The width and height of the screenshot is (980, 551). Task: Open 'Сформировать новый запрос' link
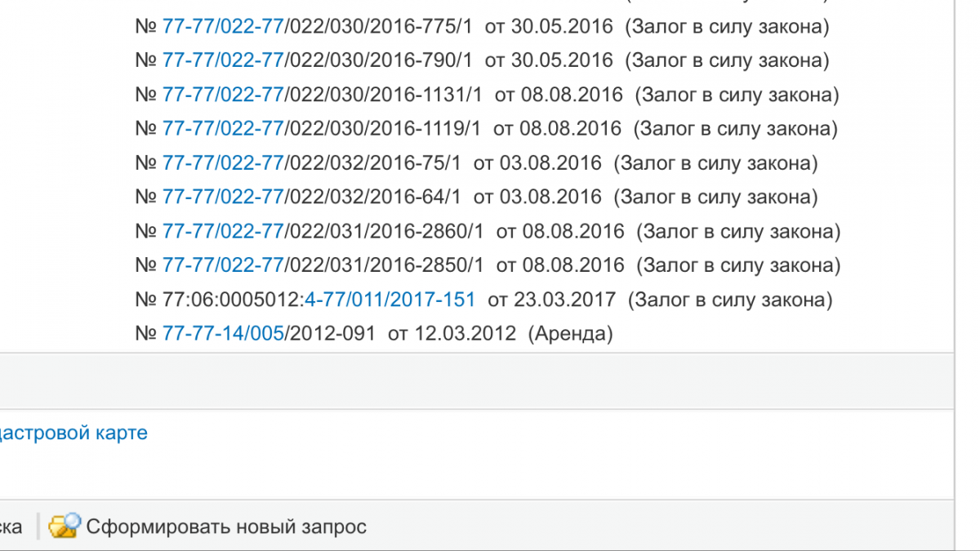[226, 527]
